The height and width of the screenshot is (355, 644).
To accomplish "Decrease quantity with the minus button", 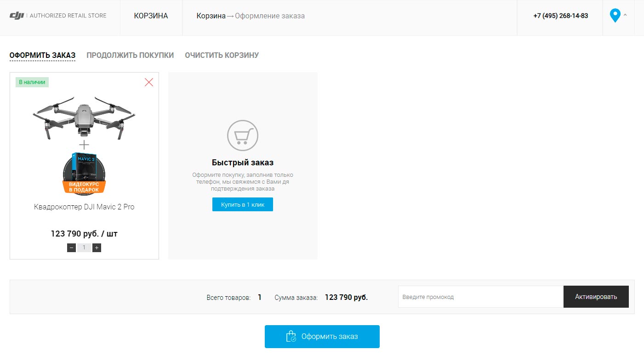I will click(71, 248).
